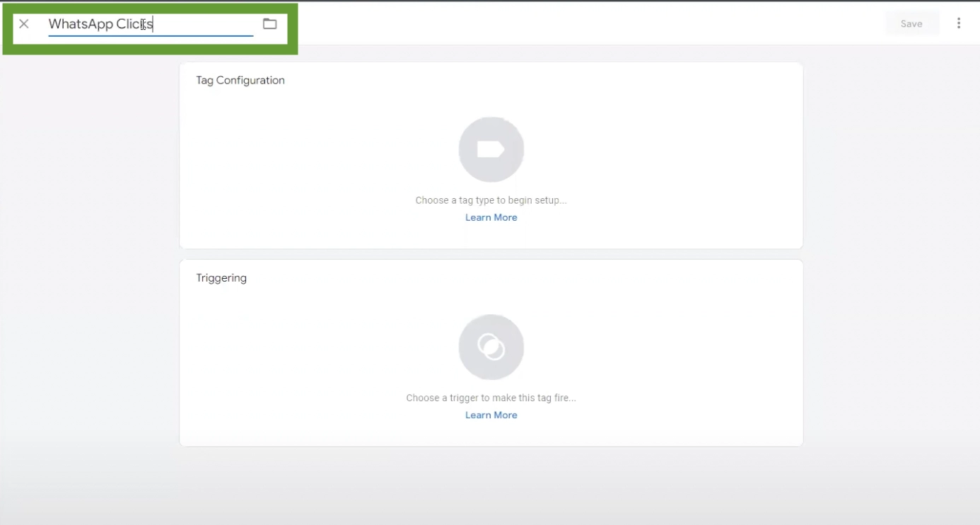Open Learn More link under Triggering
The height and width of the screenshot is (525, 980).
(x=491, y=415)
